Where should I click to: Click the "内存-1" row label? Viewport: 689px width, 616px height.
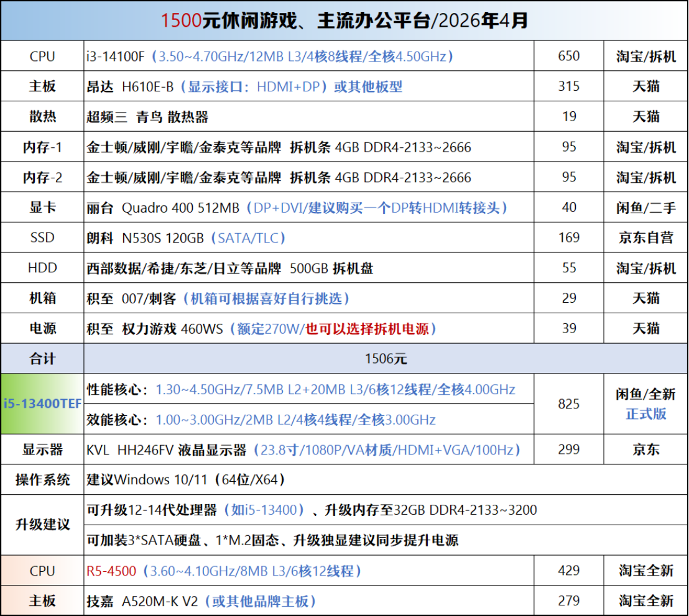(x=42, y=147)
